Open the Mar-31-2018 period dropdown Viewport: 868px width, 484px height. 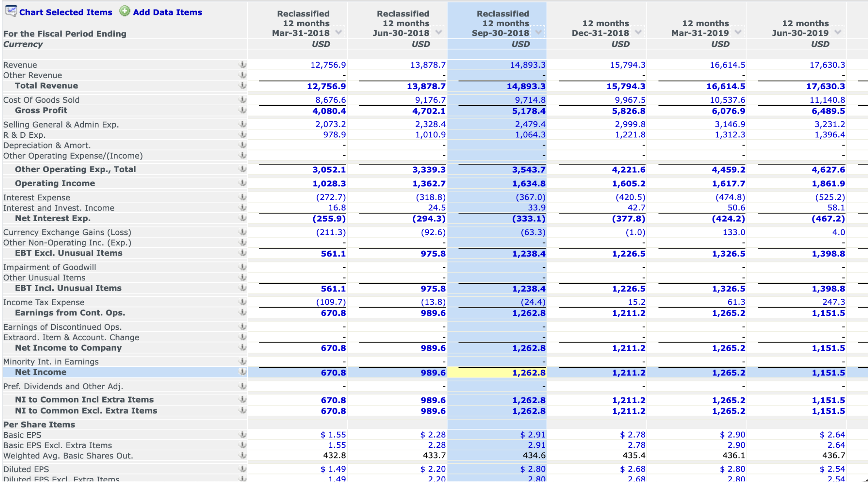339,33
